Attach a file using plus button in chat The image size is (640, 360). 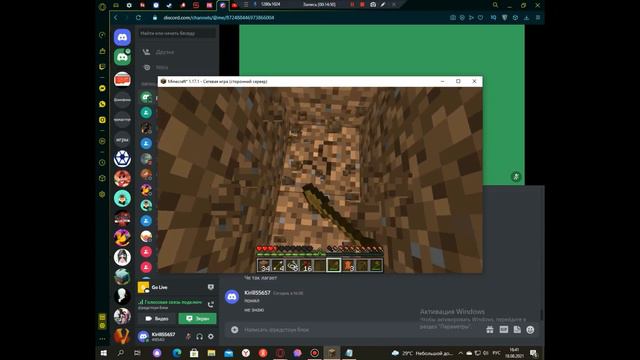[234, 329]
